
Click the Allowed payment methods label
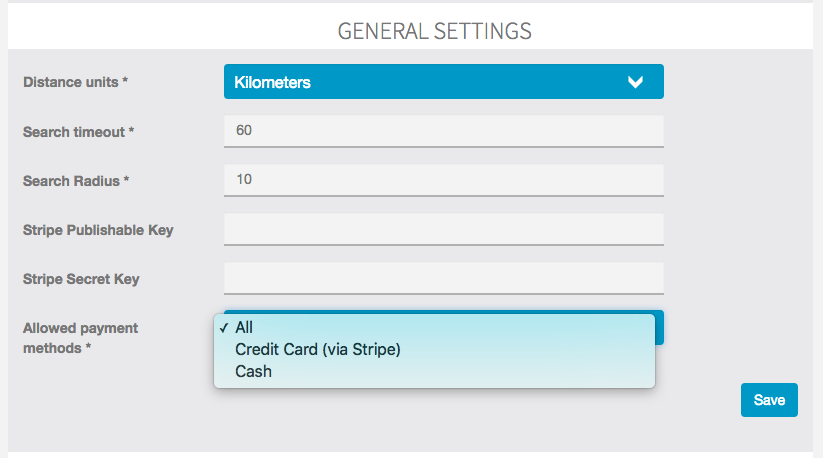pos(80,338)
